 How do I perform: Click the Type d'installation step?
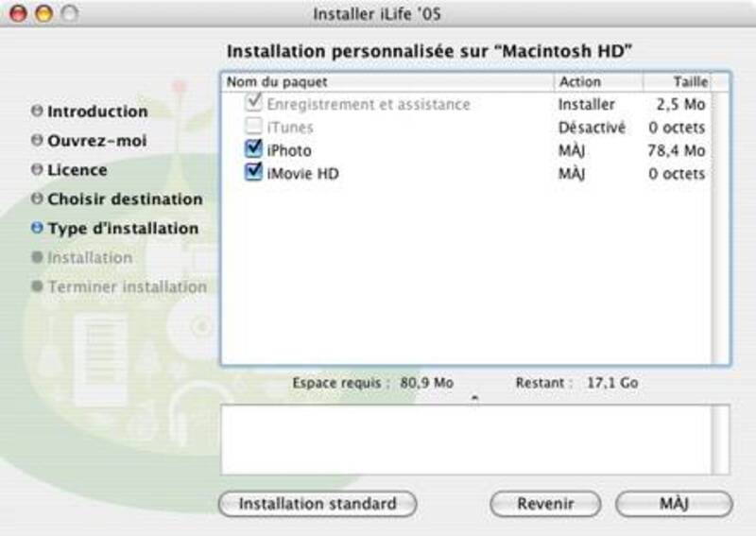point(123,228)
